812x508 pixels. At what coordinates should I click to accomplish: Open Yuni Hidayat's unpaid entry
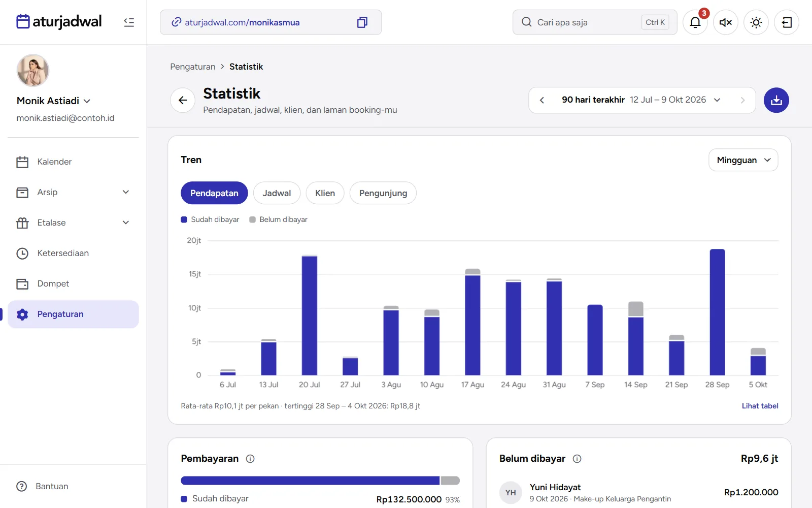coord(638,492)
